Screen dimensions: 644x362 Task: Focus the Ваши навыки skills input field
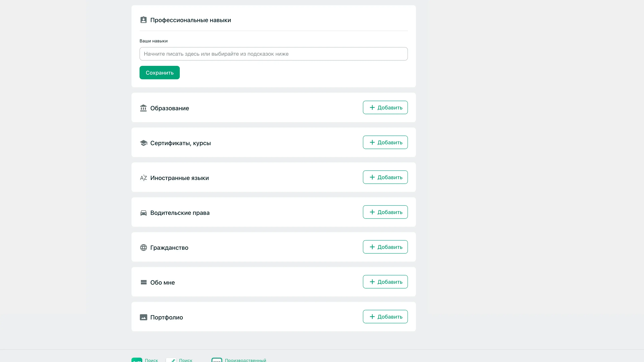coord(273,54)
